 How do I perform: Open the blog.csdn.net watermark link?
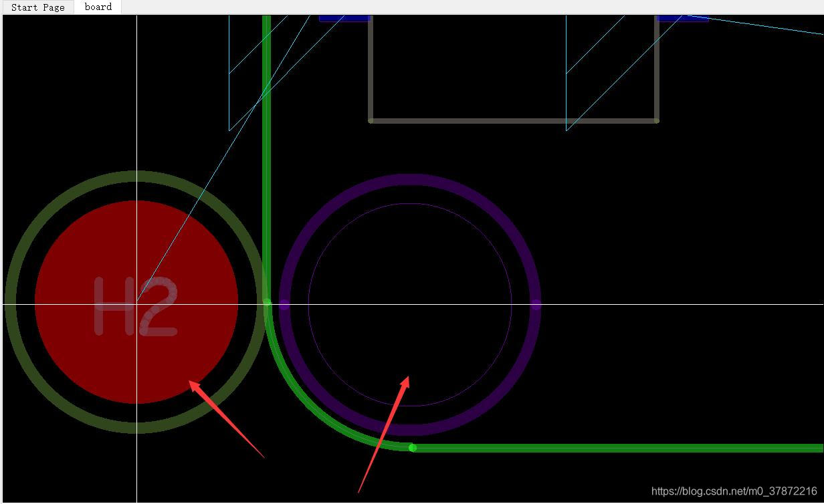point(734,491)
